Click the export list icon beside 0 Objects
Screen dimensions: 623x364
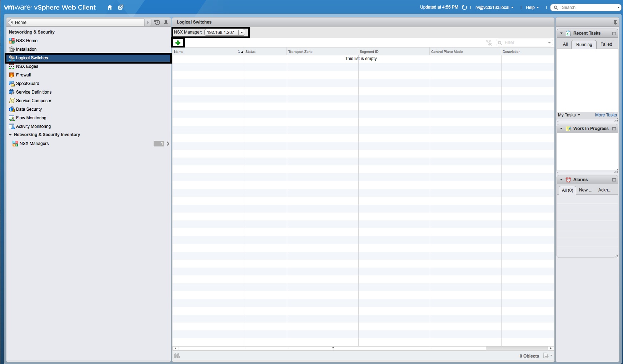point(546,355)
